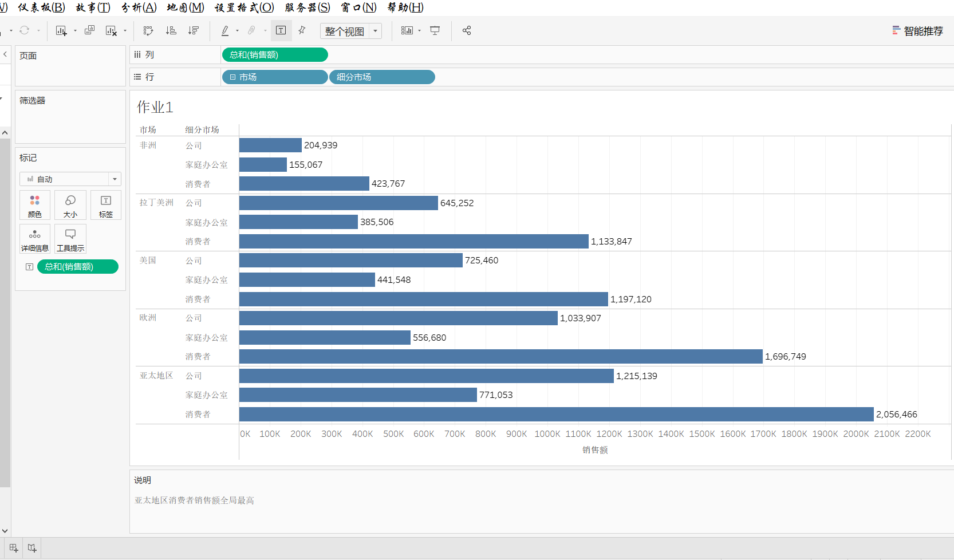Image resolution: width=954 pixels, height=560 pixels.
Task: Open the mark type dropdown (自动)
Action: coord(70,179)
